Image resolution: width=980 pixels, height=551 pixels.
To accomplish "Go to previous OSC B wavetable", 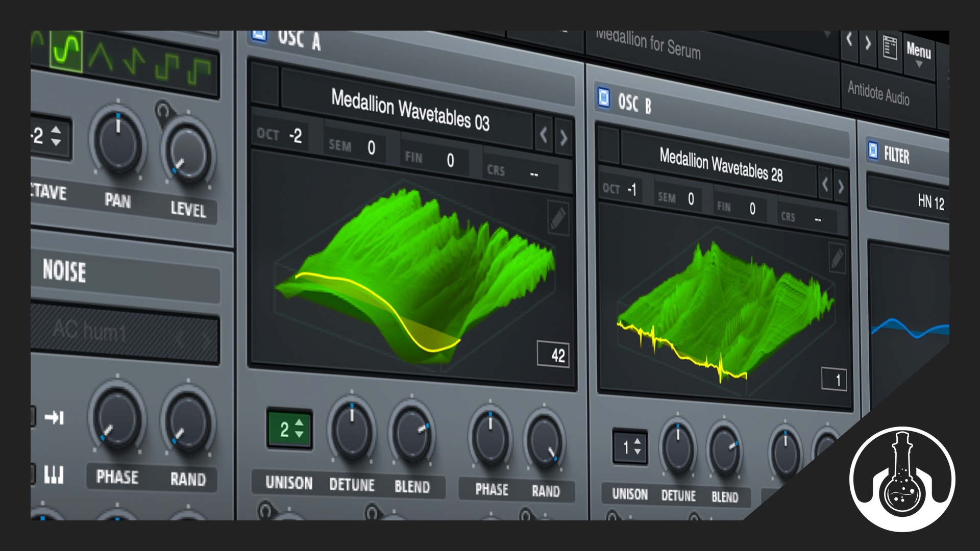I will [825, 185].
